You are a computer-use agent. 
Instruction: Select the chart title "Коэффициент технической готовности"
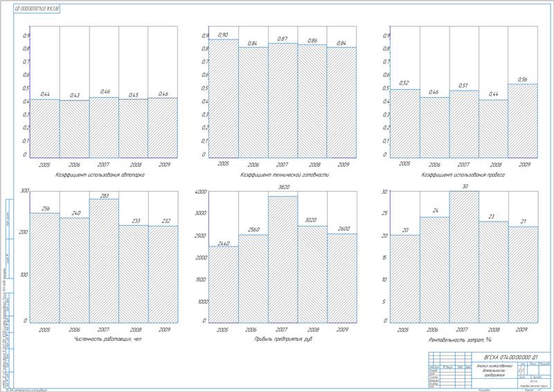(x=285, y=175)
